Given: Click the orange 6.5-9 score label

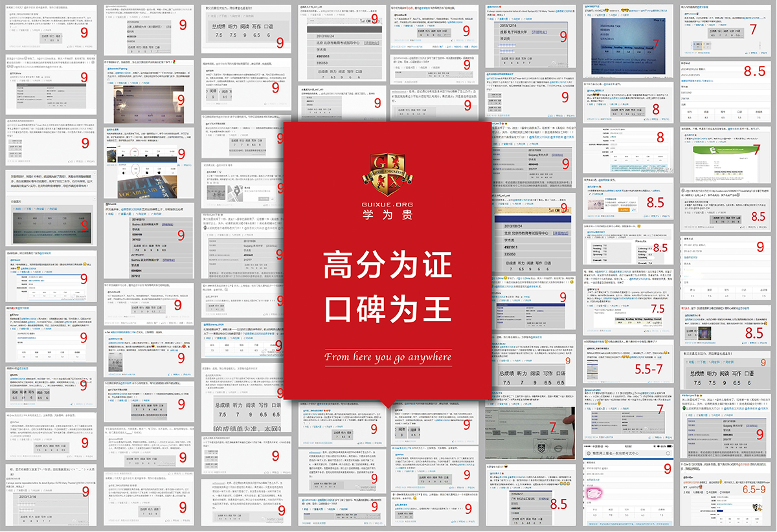Looking at the screenshot, I should (754, 489).
